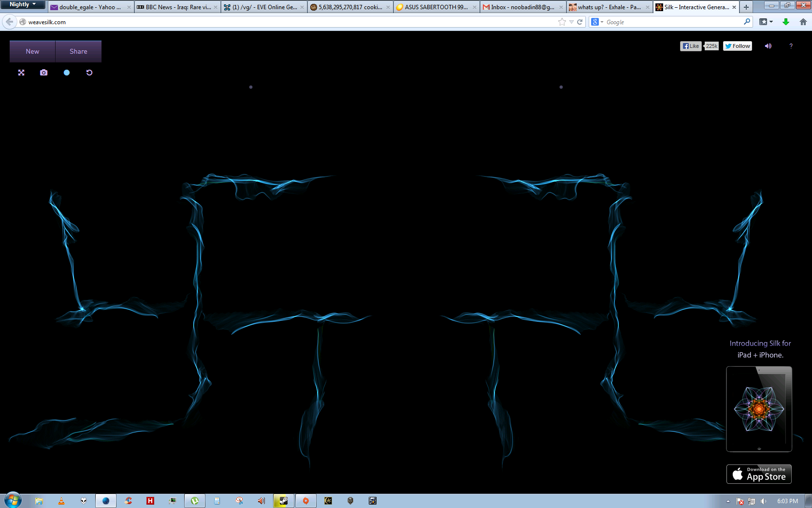Close the double_egale Yahoo tab
The width and height of the screenshot is (812, 508).
pos(129,7)
